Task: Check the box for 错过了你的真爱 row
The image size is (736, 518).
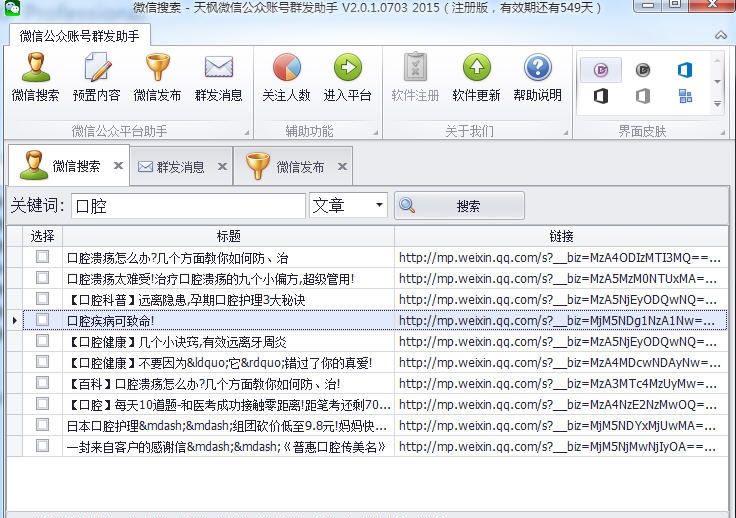Action: [x=42, y=362]
